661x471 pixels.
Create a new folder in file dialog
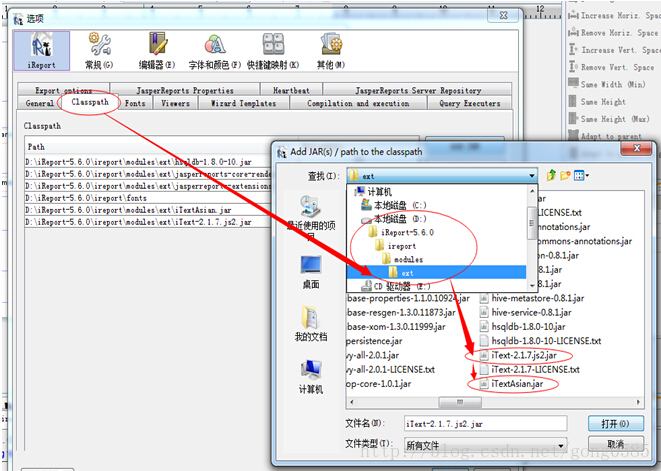pyautogui.click(x=565, y=175)
